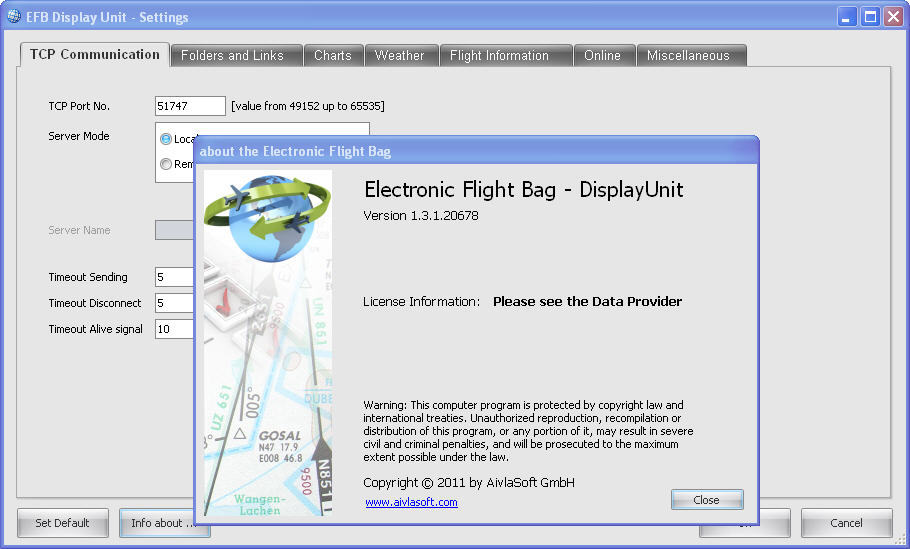Open the Online tab
The image size is (910, 549).
click(604, 56)
